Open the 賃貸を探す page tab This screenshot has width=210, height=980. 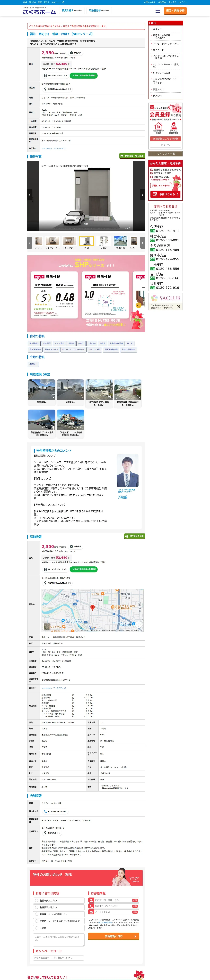tap(72, 11)
